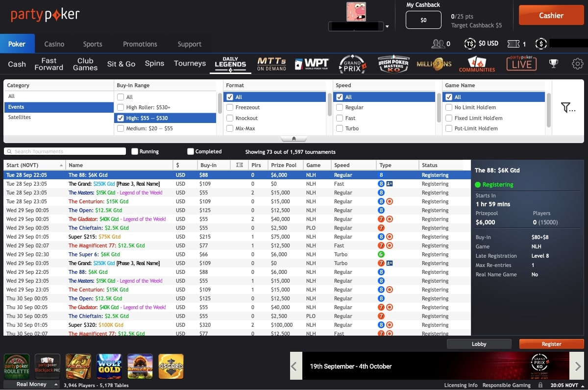Open the trophy leaderboard icon
Image resolution: width=588 pixels, height=390 pixels.
coord(553,64)
